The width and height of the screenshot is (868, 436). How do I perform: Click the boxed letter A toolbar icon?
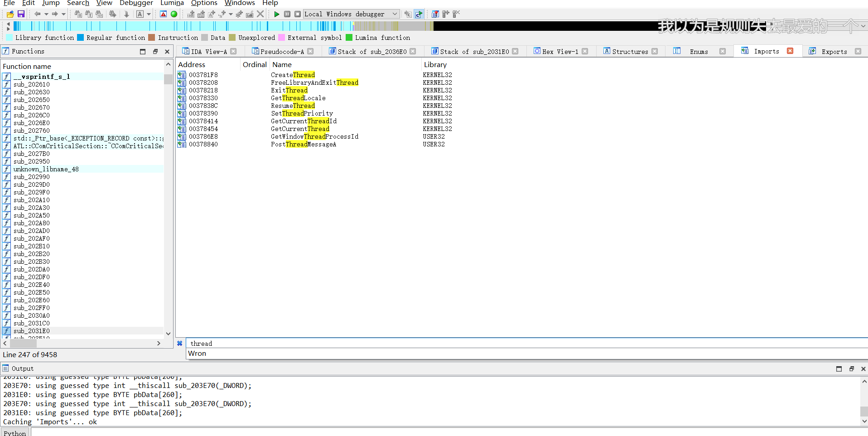click(140, 14)
